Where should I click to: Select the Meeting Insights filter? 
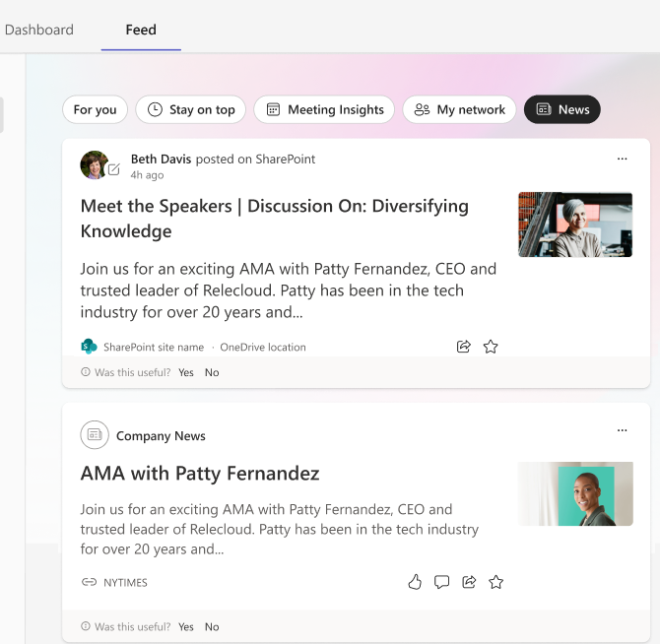(324, 109)
